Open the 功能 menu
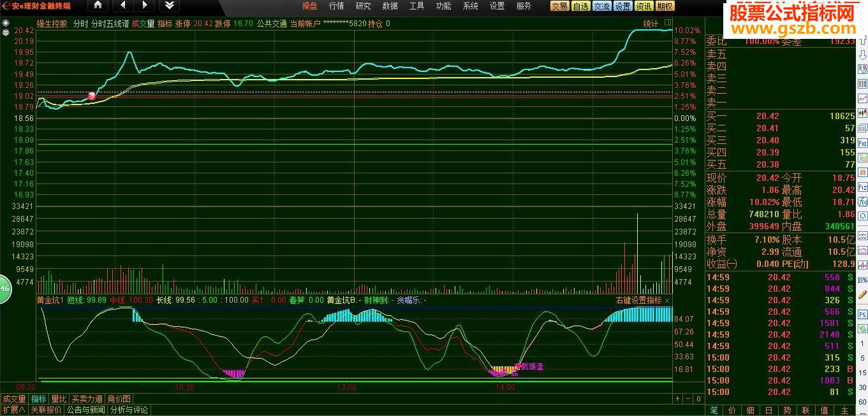 [x=443, y=6]
